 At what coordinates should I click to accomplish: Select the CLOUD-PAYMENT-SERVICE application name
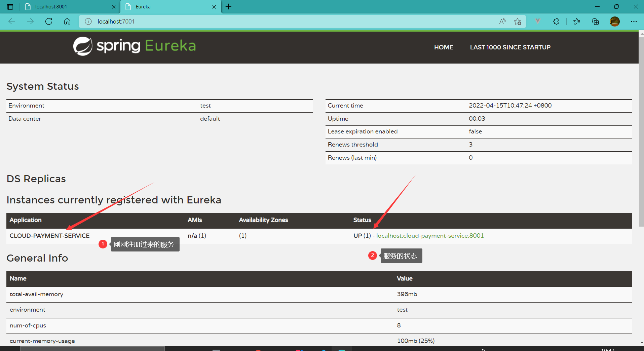50,236
